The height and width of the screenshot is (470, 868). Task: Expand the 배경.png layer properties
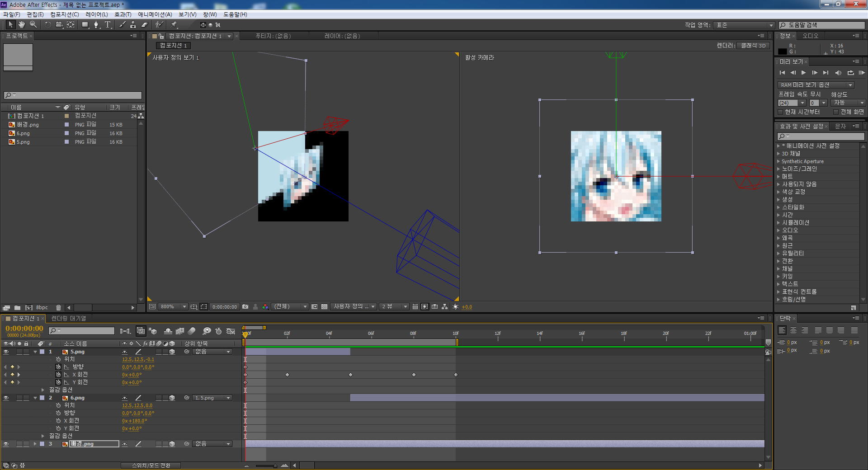[x=35, y=444]
